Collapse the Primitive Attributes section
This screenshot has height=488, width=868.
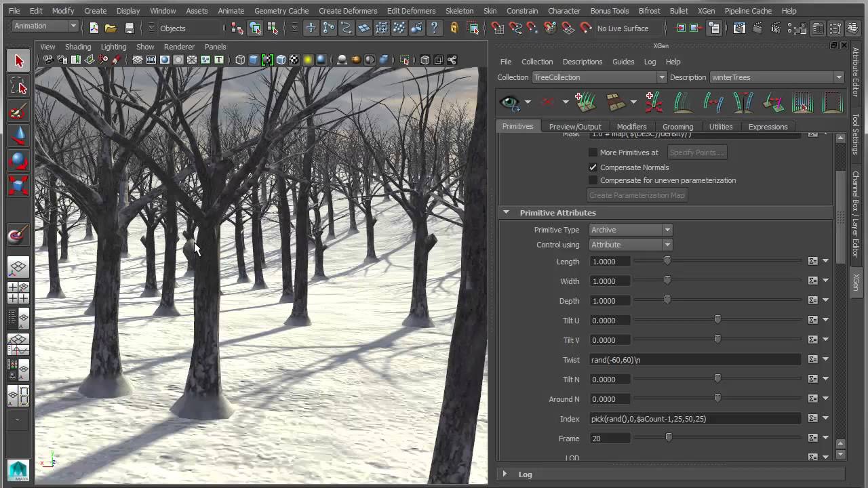[x=506, y=213]
